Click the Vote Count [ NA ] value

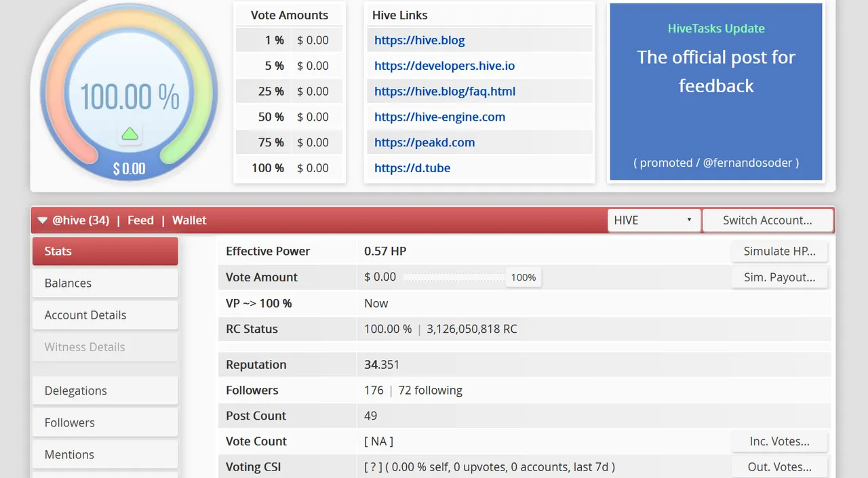379,441
